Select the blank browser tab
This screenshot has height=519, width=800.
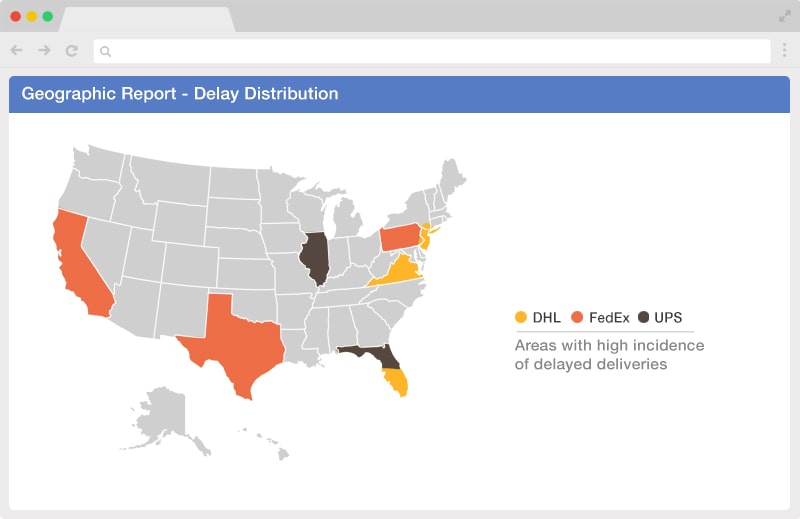click(x=148, y=20)
